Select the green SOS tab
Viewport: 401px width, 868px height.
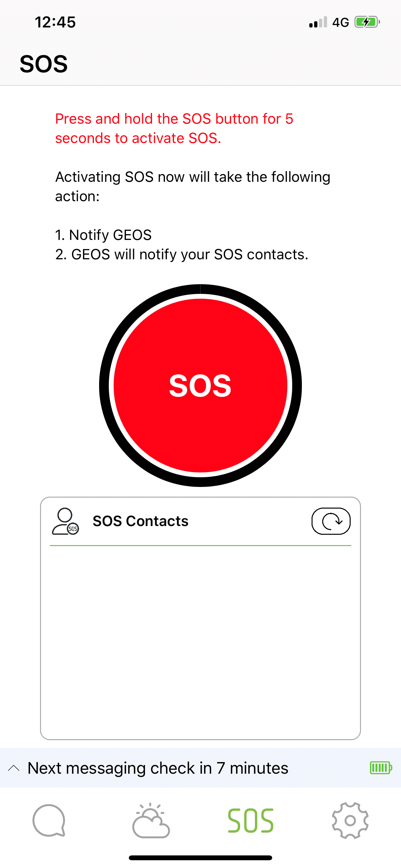pos(250,820)
